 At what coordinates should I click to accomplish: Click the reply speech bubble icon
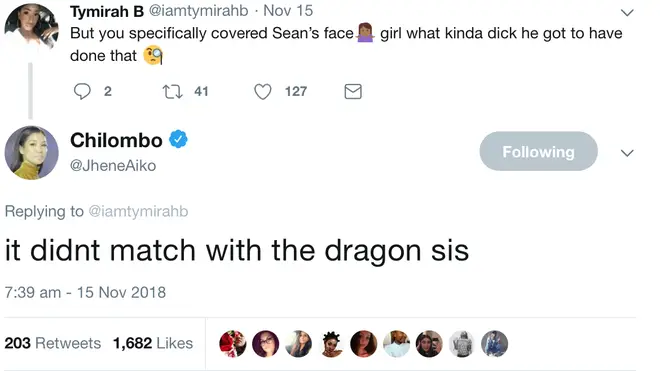coord(82,91)
